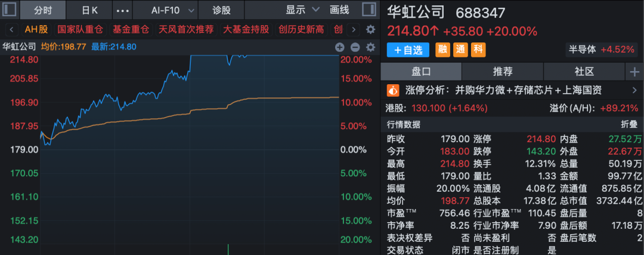Click the 大基金持股 tag
Viewport: 644px width, 255px height.
click(246, 30)
